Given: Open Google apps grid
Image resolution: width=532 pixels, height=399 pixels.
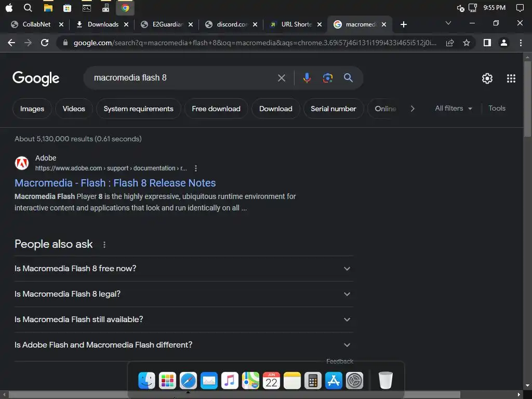Looking at the screenshot, I should (x=511, y=78).
